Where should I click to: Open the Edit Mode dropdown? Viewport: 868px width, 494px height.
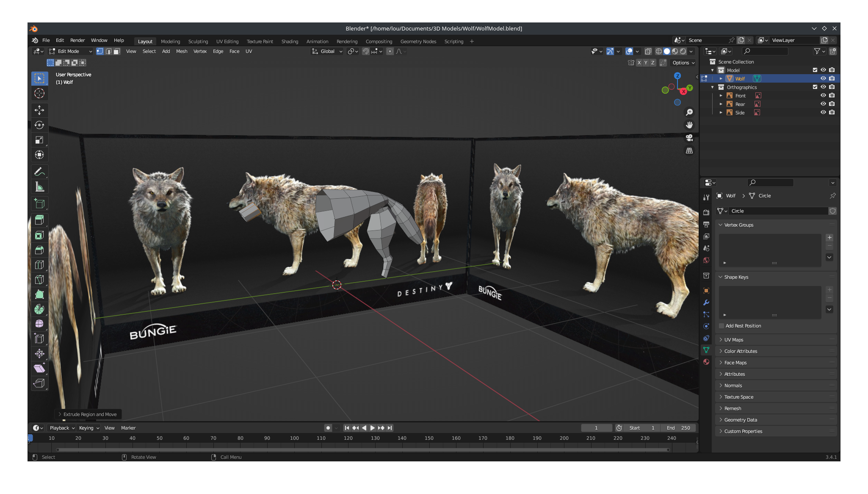[70, 51]
